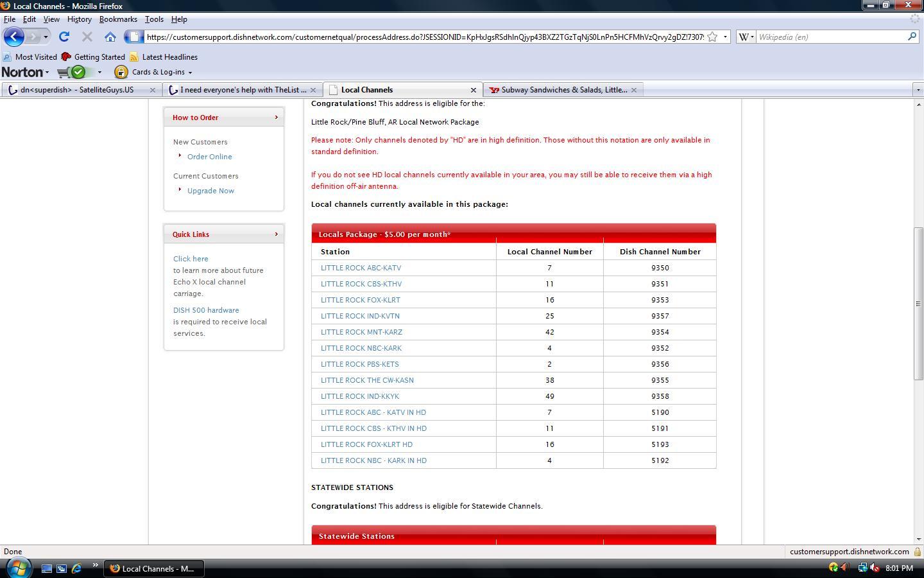This screenshot has height=578, width=924.
Task: Click the Upgrade Now link
Action: point(210,191)
